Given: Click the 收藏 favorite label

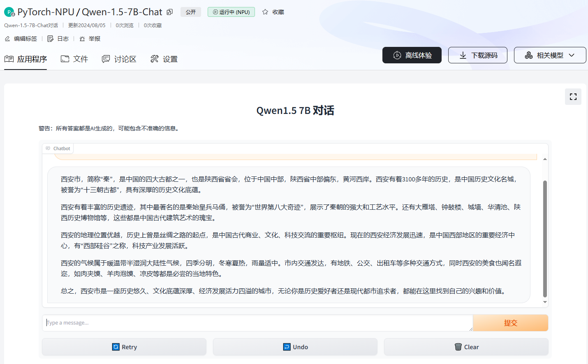Looking at the screenshot, I should click(278, 12).
